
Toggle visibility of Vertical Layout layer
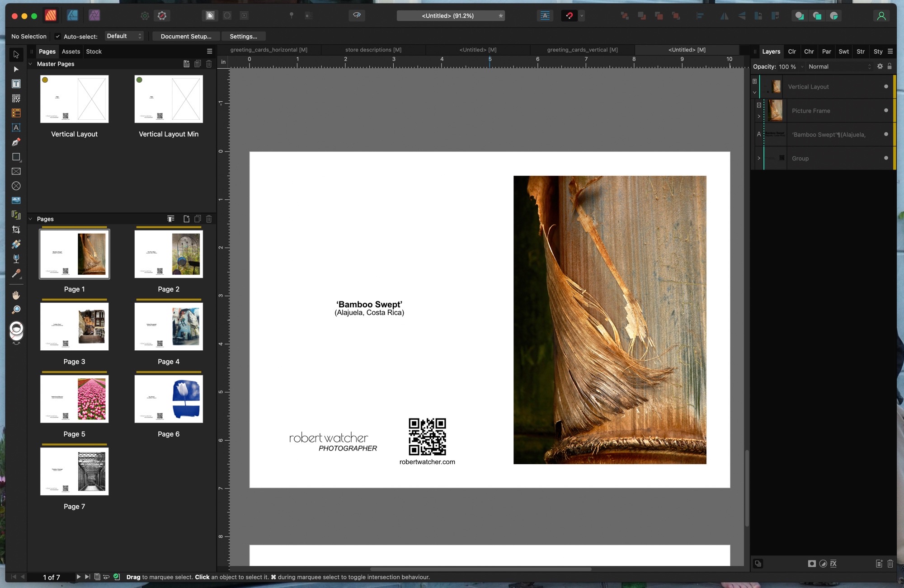coord(886,86)
